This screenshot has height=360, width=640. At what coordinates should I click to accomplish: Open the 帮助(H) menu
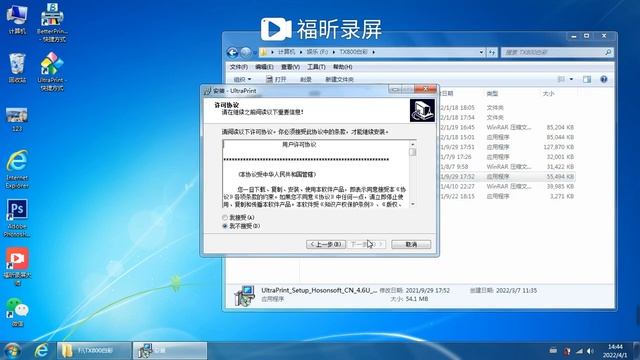click(x=342, y=67)
